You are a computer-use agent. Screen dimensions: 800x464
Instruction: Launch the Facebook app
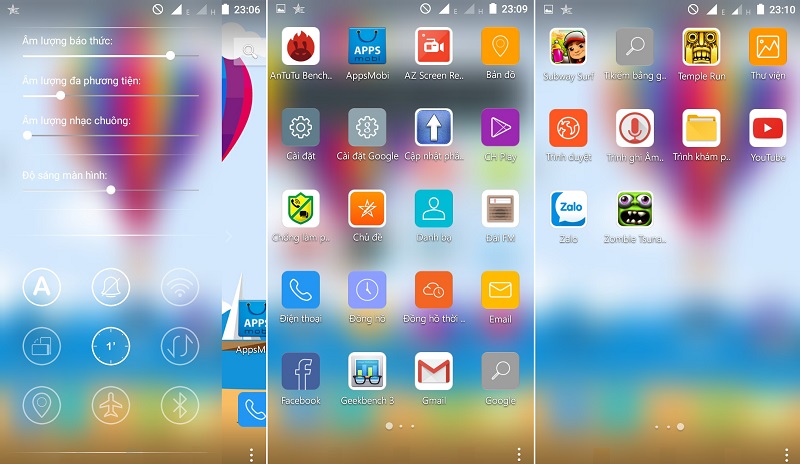click(301, 371)
